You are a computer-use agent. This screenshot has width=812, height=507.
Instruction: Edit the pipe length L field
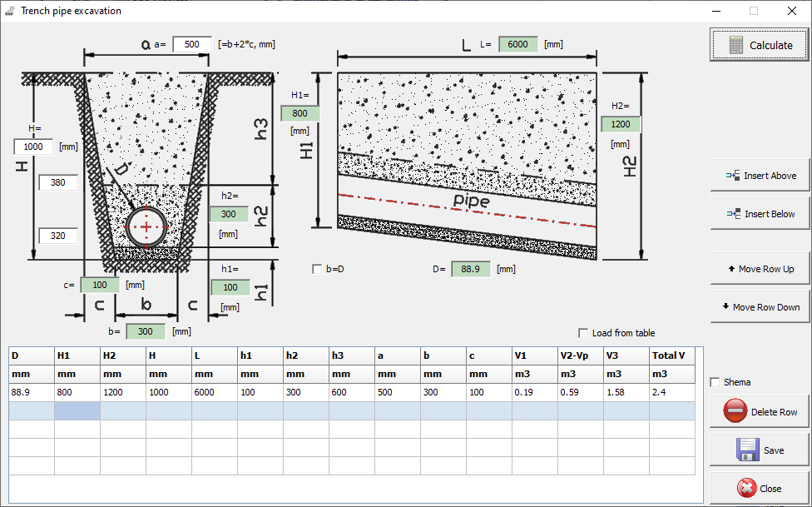pos(517,44)
